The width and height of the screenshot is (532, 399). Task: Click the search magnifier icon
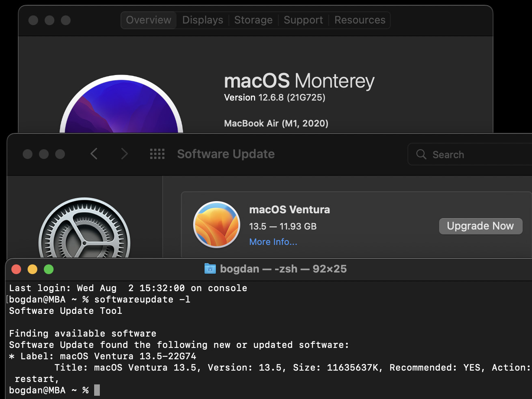[421, 154]
